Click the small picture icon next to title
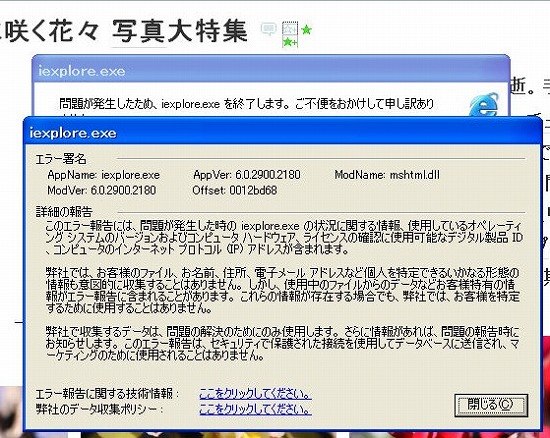This screenshot has width=550, height=438. (290, 28)
